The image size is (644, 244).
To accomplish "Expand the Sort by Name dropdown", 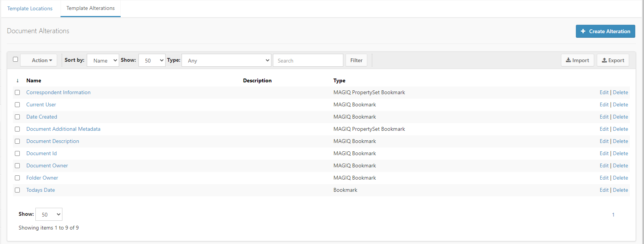I will (103, 60).
